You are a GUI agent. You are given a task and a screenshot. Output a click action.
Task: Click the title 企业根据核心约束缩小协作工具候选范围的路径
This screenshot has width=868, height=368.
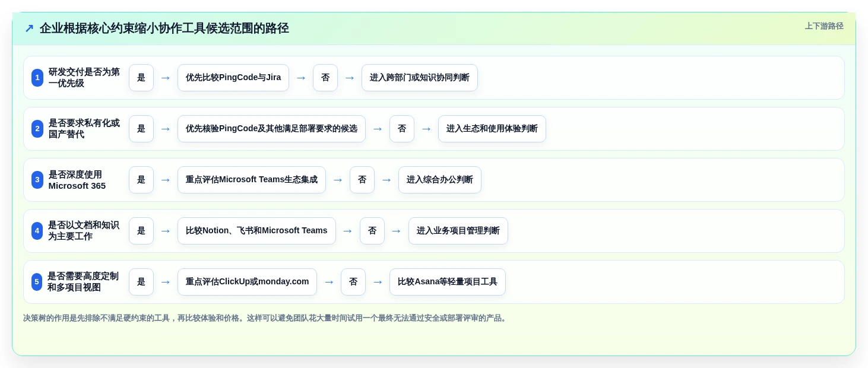coord(164,28)
